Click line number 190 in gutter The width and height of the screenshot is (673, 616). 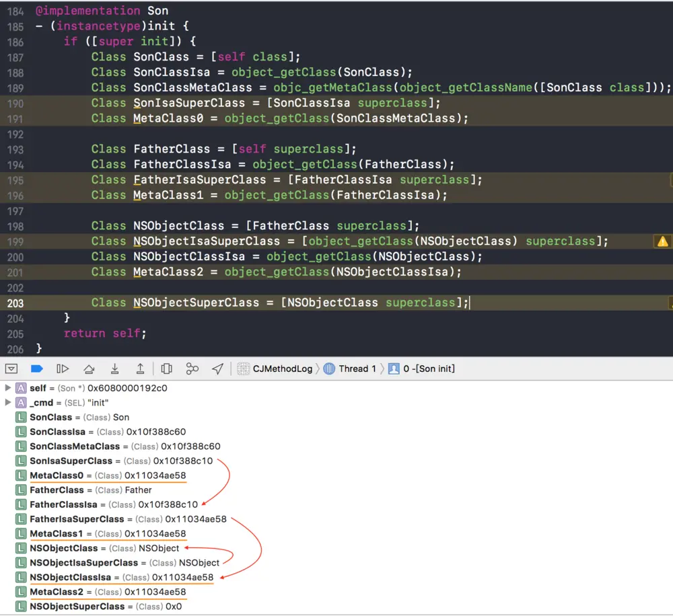point(15,104)
